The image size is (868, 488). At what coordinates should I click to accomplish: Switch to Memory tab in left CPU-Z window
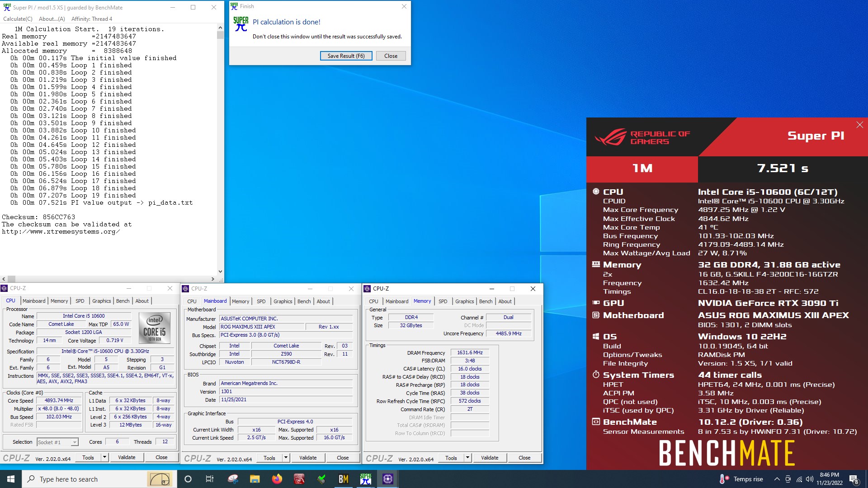click(x=59, y=301)
